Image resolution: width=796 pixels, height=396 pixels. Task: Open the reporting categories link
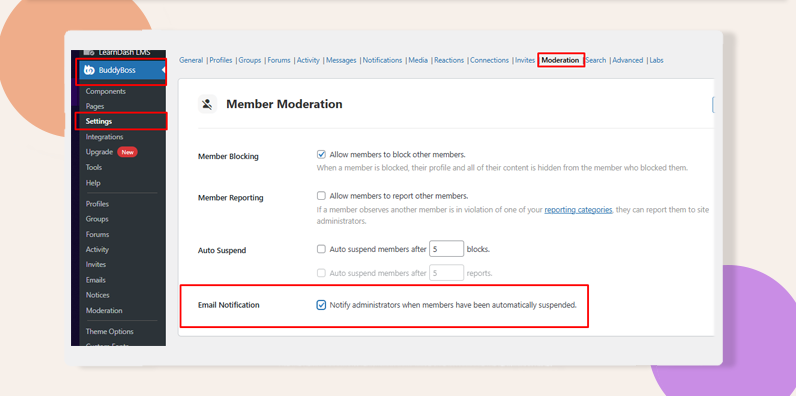578,209
